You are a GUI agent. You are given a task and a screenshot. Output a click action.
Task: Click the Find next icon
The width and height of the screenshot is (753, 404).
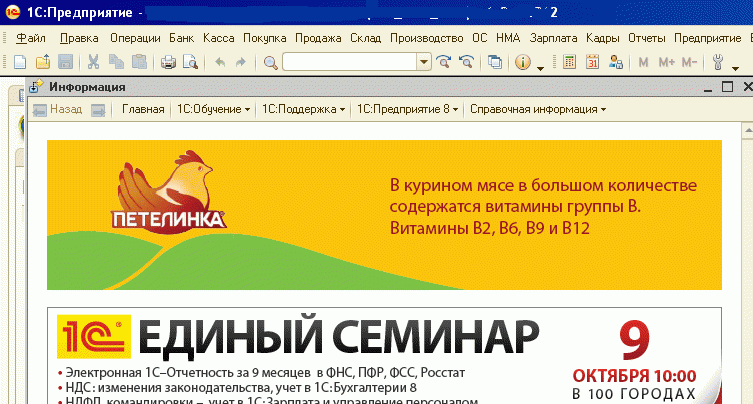(x=443, y=62)
